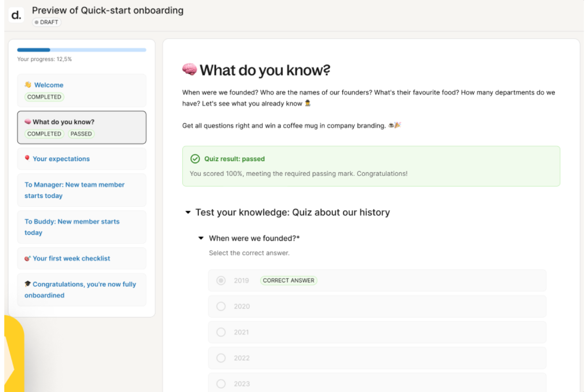The image size is (588, 392).
Task: Collapse the 'Test your knowledge' quiz section
Action: [188, 212]
